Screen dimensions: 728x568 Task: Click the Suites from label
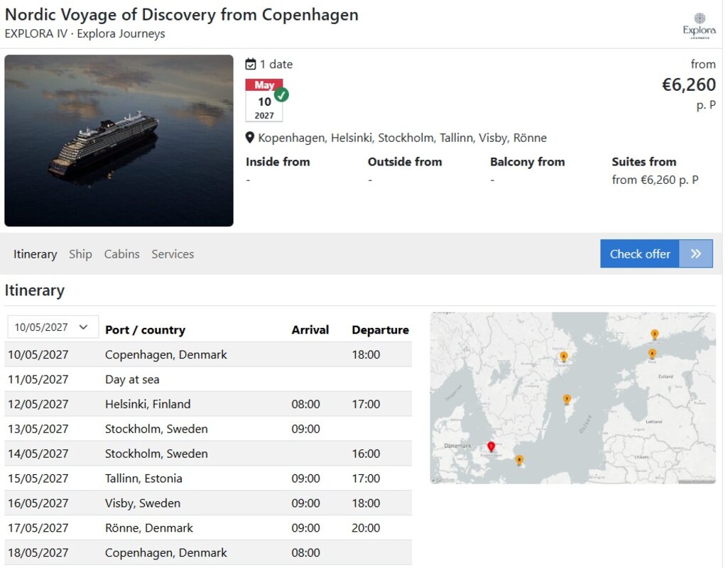point(644,161)
